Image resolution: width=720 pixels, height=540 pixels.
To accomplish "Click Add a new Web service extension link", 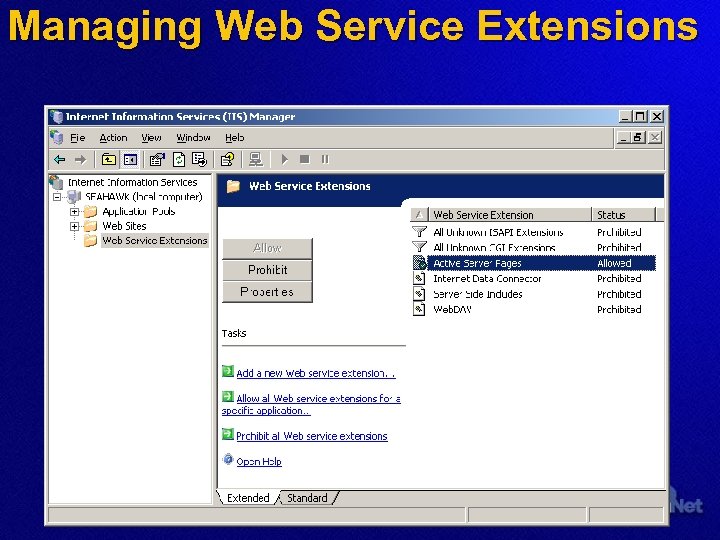I will coord(315,373).
